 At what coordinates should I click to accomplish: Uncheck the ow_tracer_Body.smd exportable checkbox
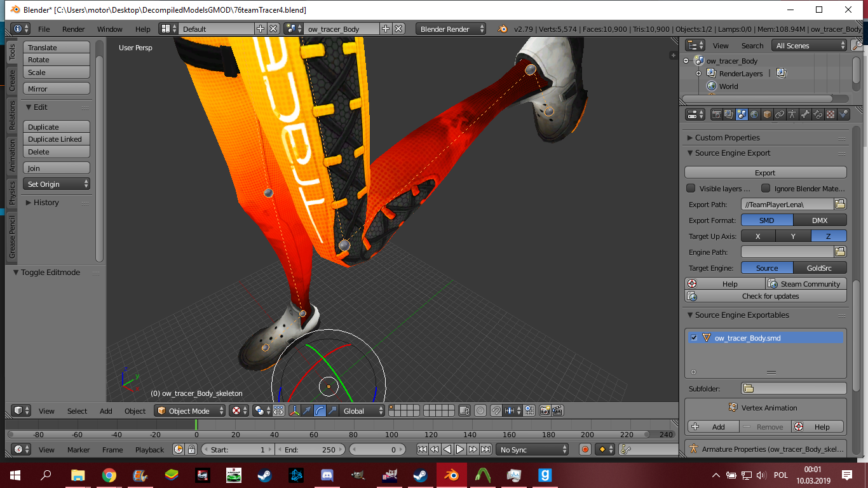click(x=694, y=337)
